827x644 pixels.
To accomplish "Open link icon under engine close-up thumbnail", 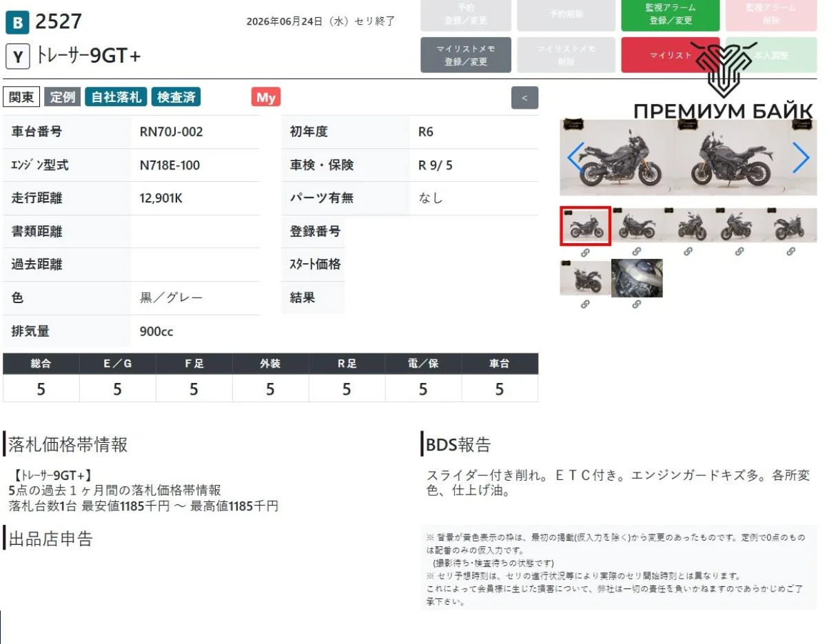I will [x=637, y=304].
